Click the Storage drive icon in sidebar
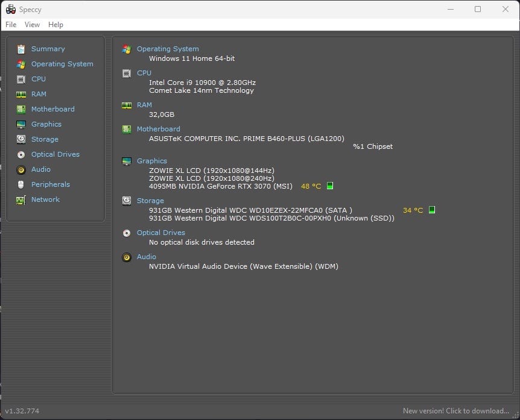Viewport: 520px width, 420px height. coord(21,139)
